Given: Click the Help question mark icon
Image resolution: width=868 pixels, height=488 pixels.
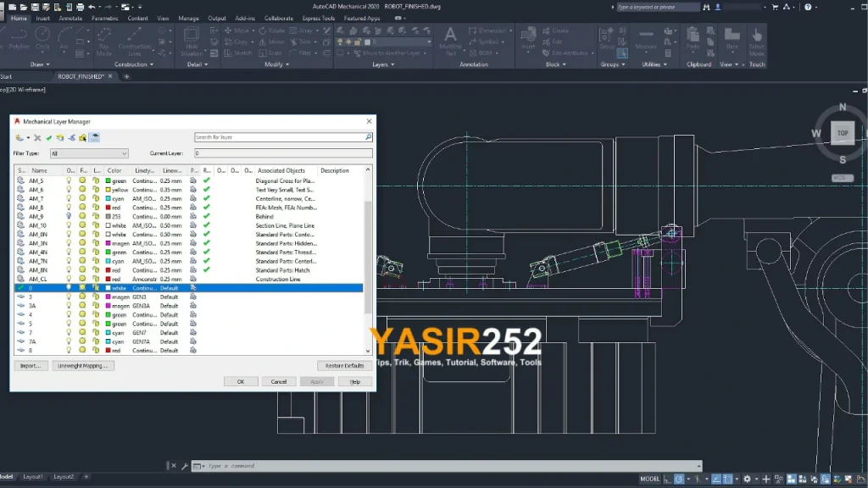Looking at the screenshot, I should [808, 7].
